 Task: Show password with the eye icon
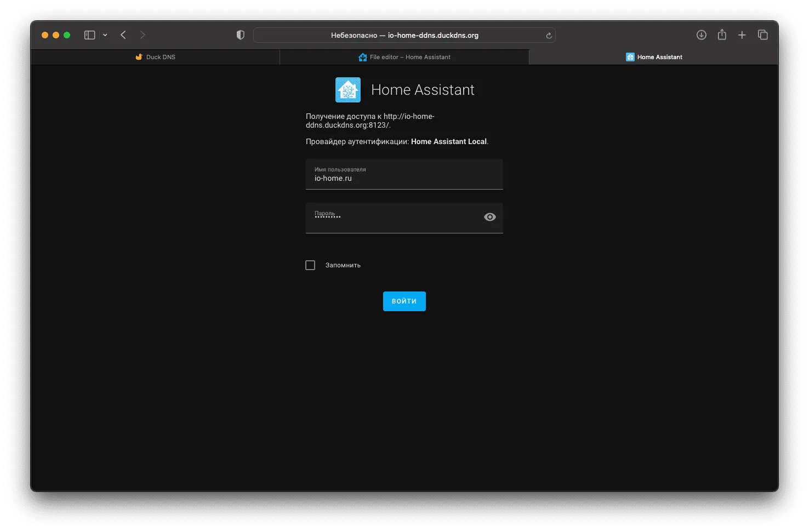click(x=490, y=217)
